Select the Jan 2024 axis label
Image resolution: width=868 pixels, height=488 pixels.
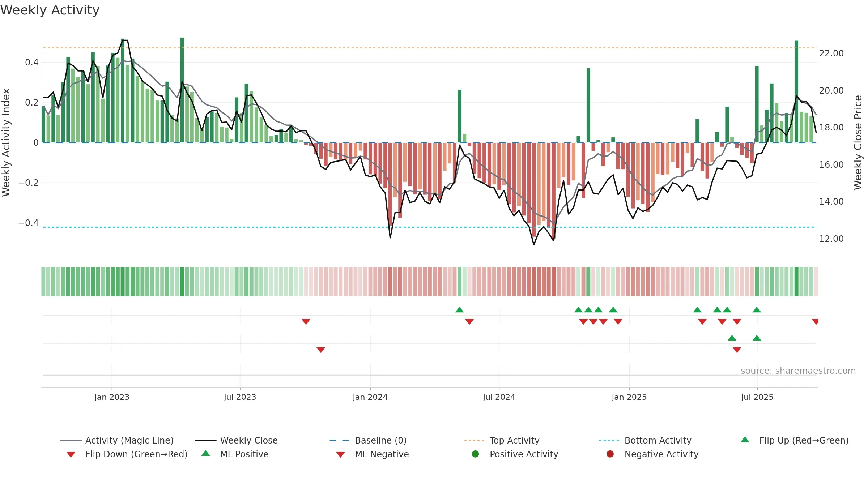coord(370,397)
